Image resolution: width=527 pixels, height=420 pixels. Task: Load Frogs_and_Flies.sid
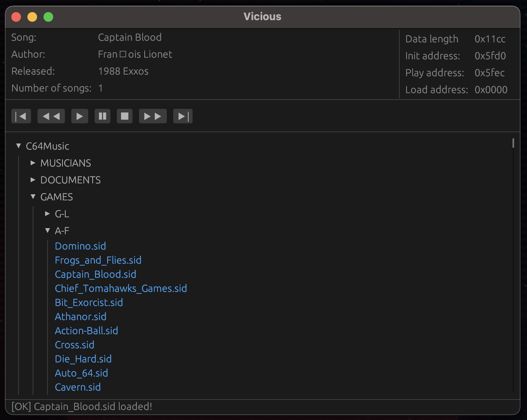click(x=98, y=260)
